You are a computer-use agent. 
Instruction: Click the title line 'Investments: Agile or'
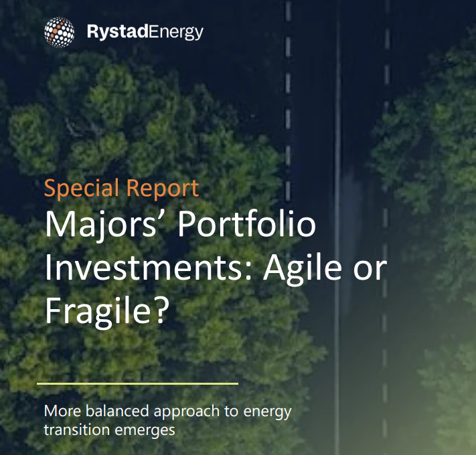click(x=216, y=268)
